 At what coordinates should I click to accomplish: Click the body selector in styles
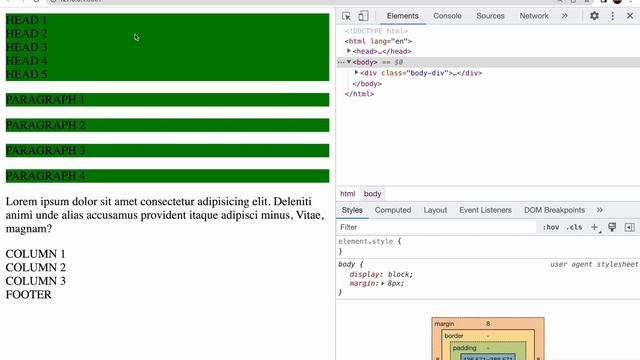(x=347, y=264)
